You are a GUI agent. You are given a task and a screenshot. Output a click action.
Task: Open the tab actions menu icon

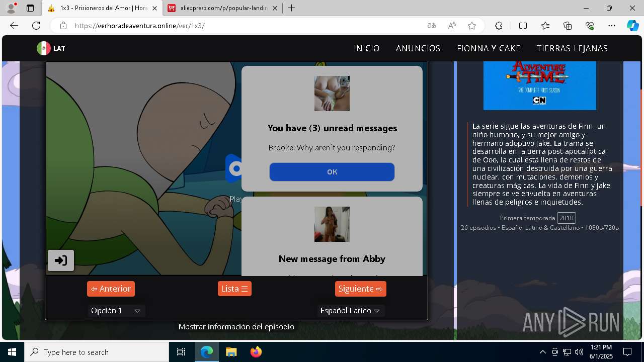click(x=30, y=8)
